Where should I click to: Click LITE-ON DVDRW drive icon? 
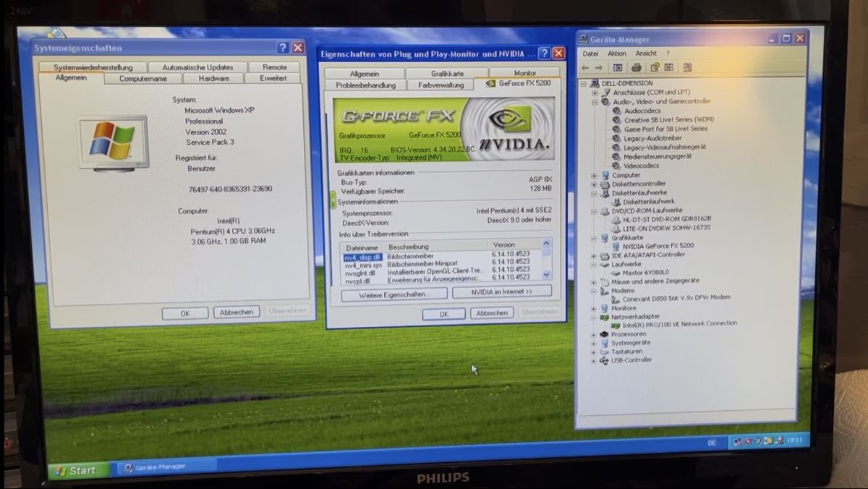[x=616, y=229]
